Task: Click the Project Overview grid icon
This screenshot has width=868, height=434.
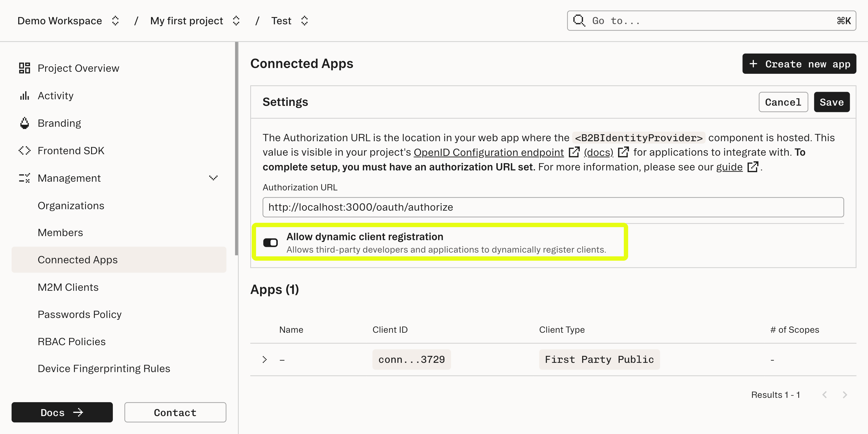Action: (x=24, y=68)
